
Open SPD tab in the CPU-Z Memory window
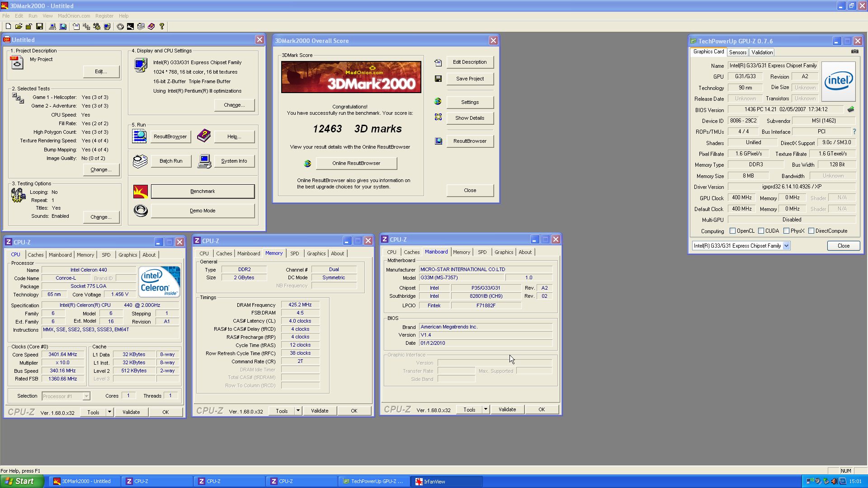[x=295, y=253]
